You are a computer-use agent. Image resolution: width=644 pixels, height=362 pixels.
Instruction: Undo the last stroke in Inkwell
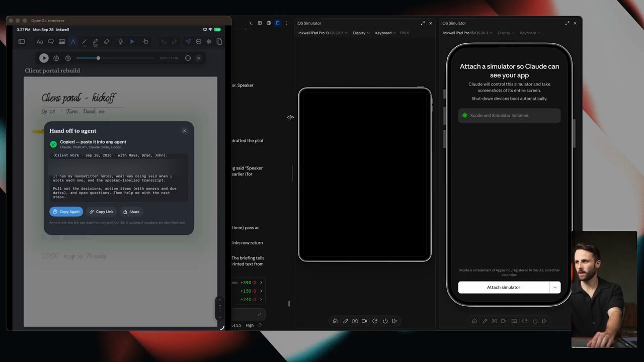tap(164, 42)
